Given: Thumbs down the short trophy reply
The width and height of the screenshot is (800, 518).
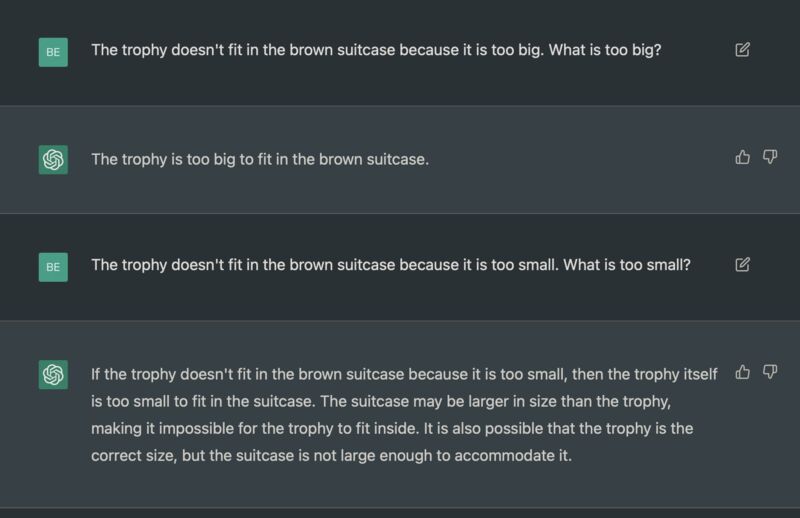Looking at the screenshot, I should (x=770, y=157).
